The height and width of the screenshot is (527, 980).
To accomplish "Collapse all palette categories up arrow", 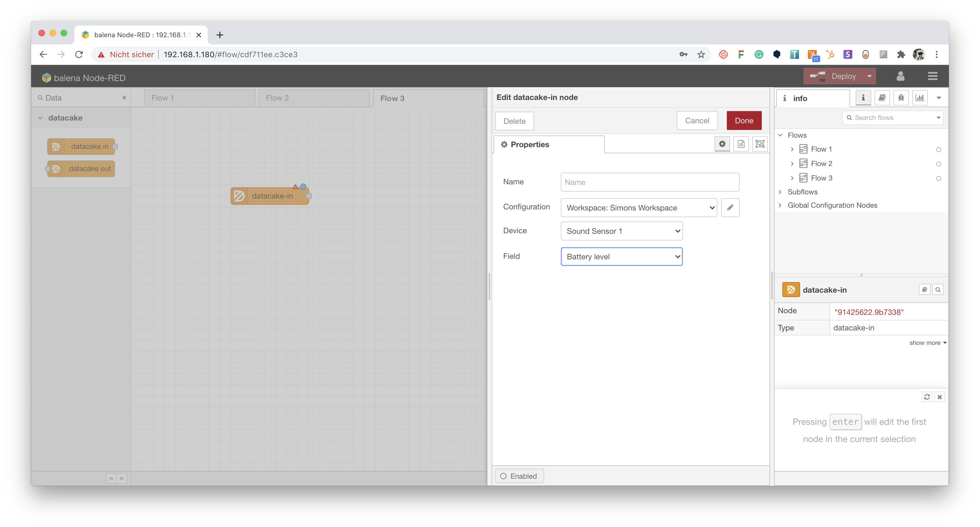I will tap(111, 478).
